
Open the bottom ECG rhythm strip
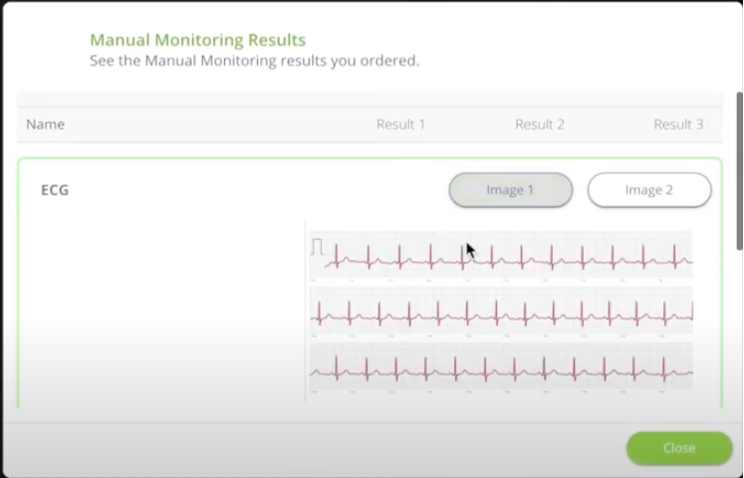click(x=501, y=366)
